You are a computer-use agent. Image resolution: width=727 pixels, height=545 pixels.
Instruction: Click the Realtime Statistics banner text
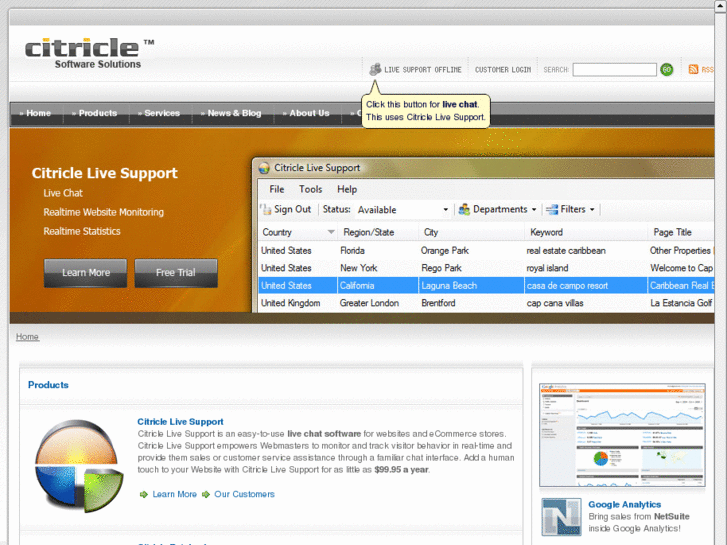point(82,231)
